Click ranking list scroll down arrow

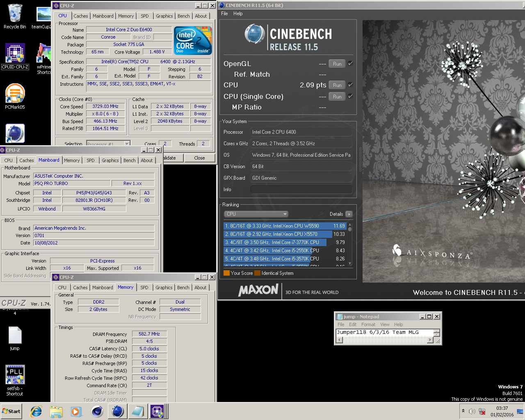(350, 264)
